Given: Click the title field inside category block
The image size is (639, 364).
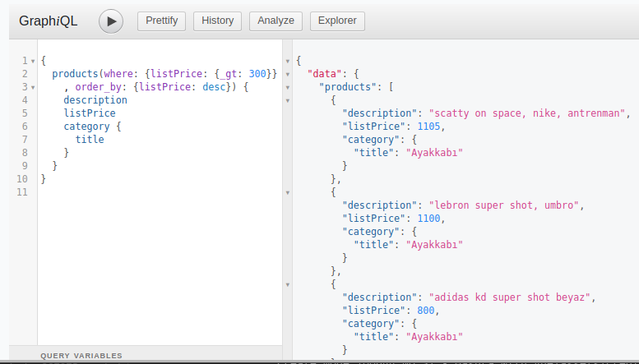Looking at the screenshot, I should 90,140.
